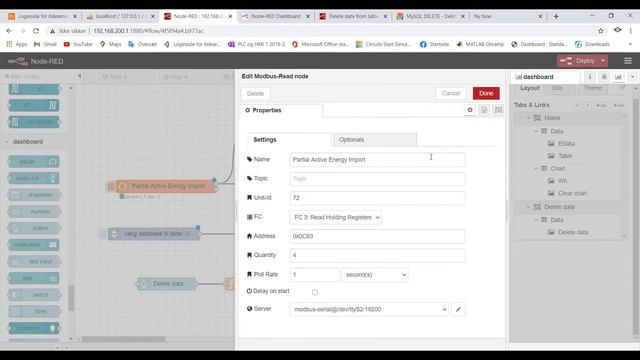Click the Poll Rate value field

click(x=314, y=275)
